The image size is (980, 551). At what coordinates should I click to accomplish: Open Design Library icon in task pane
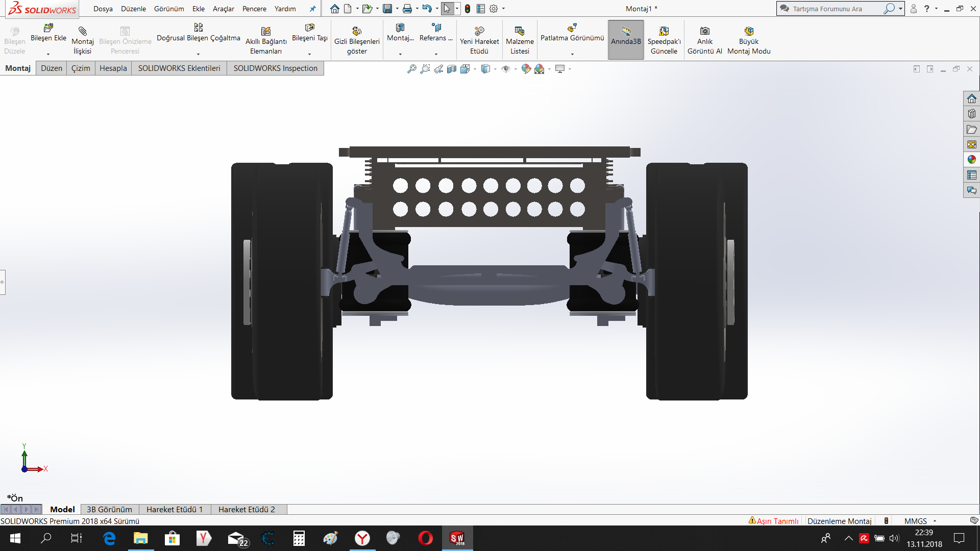click(x=972, y=114)
